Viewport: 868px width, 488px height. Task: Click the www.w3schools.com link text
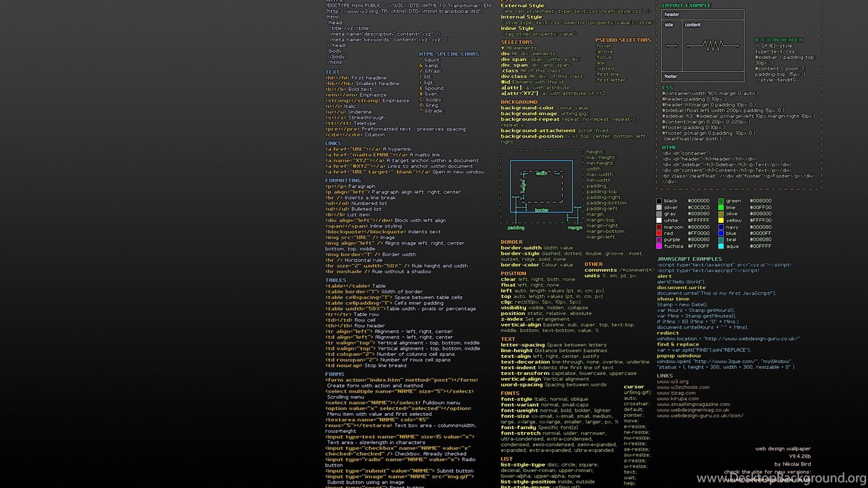[x=683, y=387]
